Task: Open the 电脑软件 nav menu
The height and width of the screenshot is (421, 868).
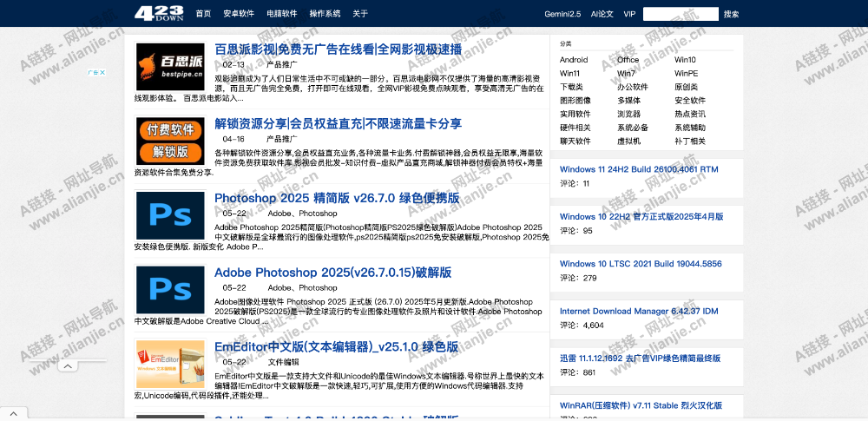Action: tap(282, 14)
